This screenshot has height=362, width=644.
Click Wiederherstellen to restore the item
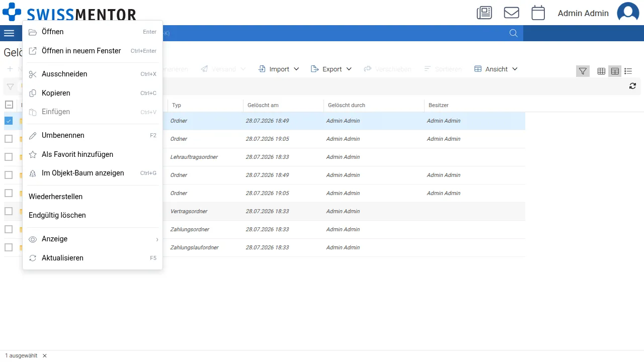tap(93, 197)
